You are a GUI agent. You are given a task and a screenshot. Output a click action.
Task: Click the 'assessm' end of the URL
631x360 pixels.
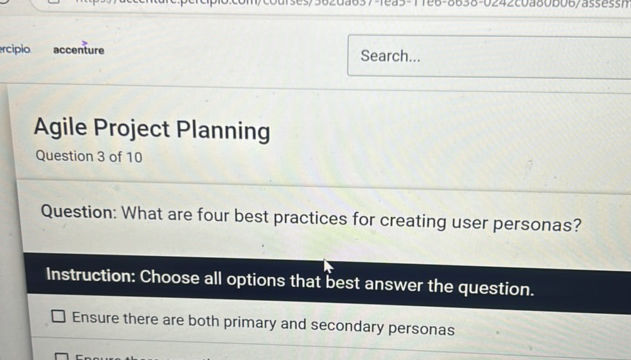tap(606, 4)
